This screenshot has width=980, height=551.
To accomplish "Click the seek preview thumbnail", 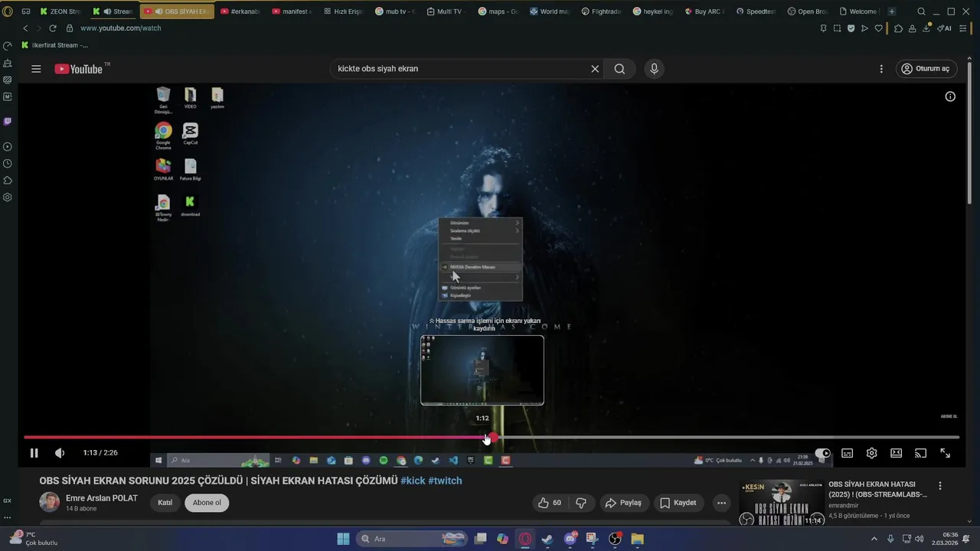I will [x=482, y=370].
